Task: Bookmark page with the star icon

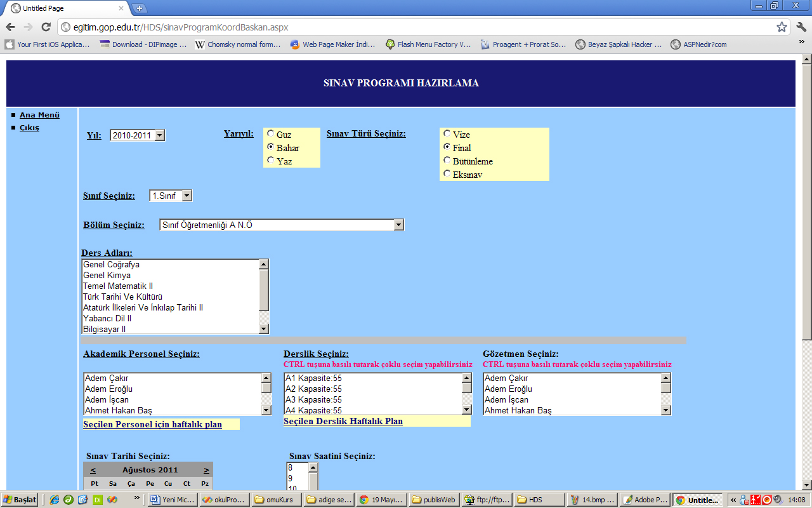Action: 782,27
